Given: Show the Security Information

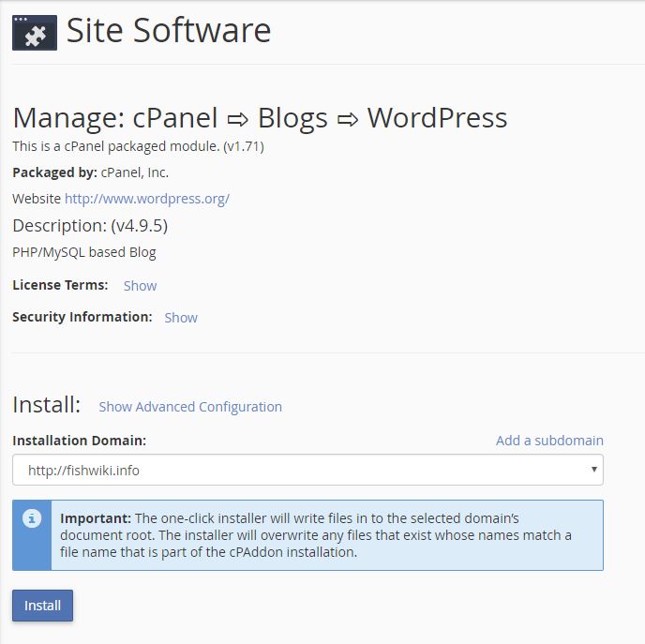Looking at the screenshot, I should click(181, 318).
